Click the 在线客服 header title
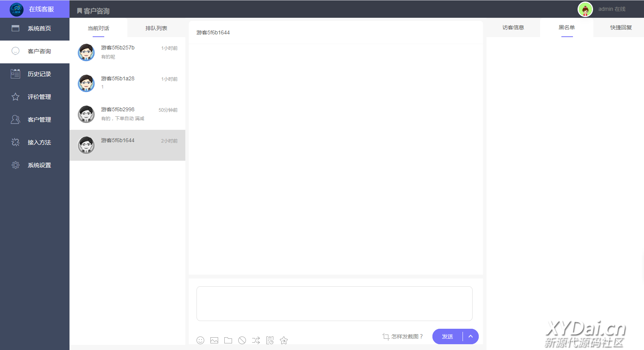The image size is (644, 350). [41, 9]
